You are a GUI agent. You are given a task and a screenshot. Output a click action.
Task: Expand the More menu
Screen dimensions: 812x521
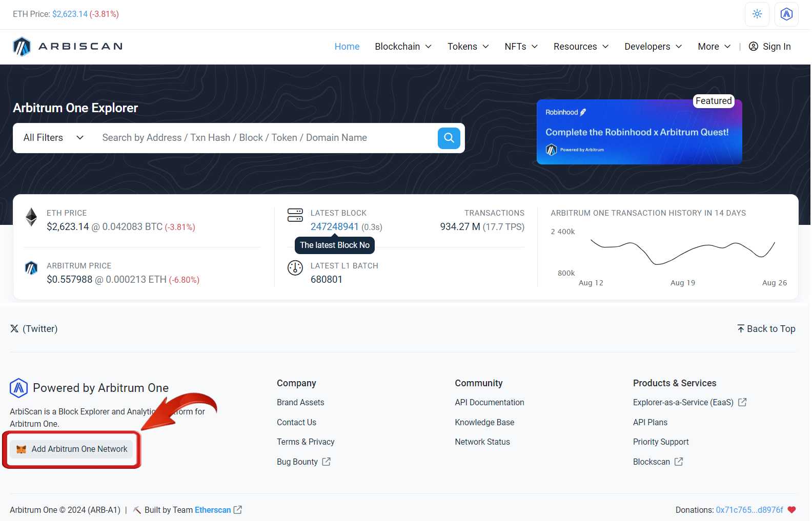pyautogui.click(x=714, y=47)
